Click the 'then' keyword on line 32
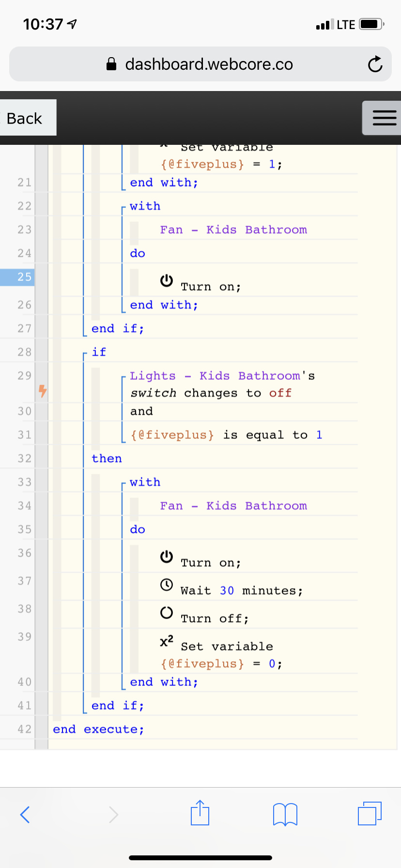This screenshot has width=401, height=868. pyautogui.click(x=107, y=458)
